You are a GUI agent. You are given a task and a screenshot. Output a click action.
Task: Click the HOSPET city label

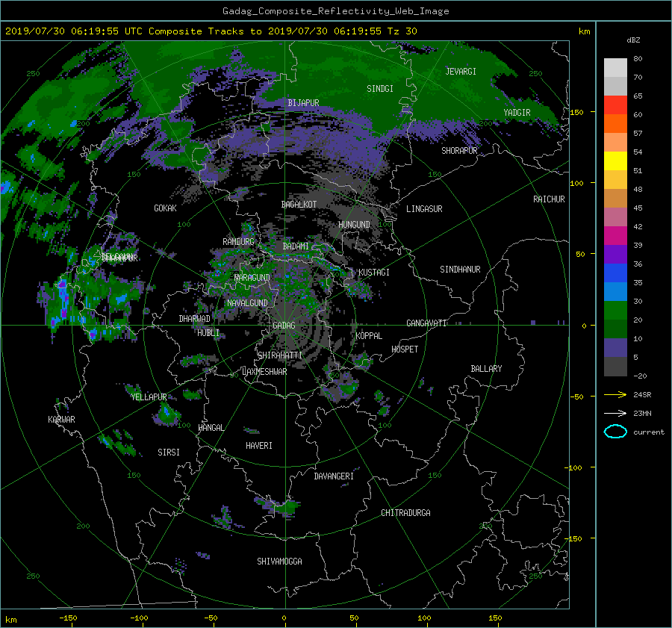click(x=405, y=349)
